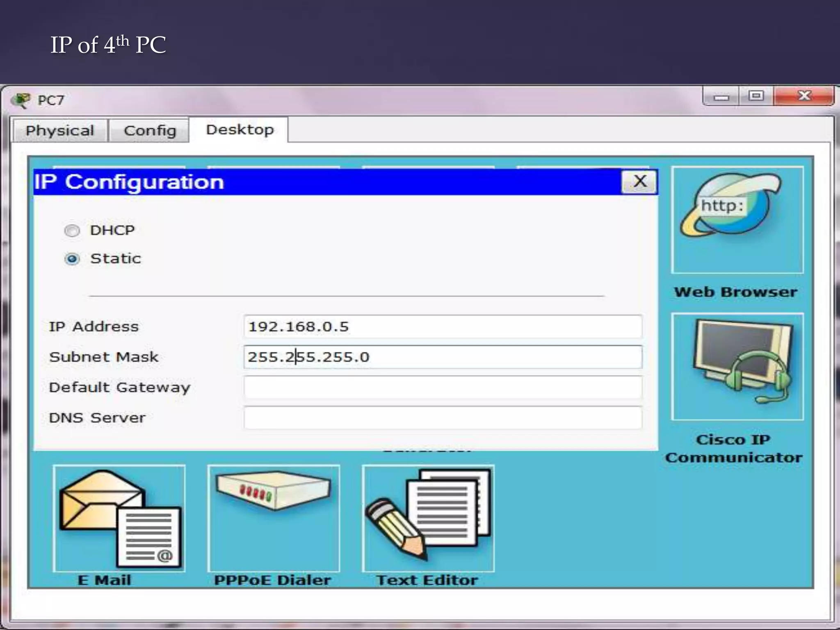Click the PC7 window title icon

[21, 100]
